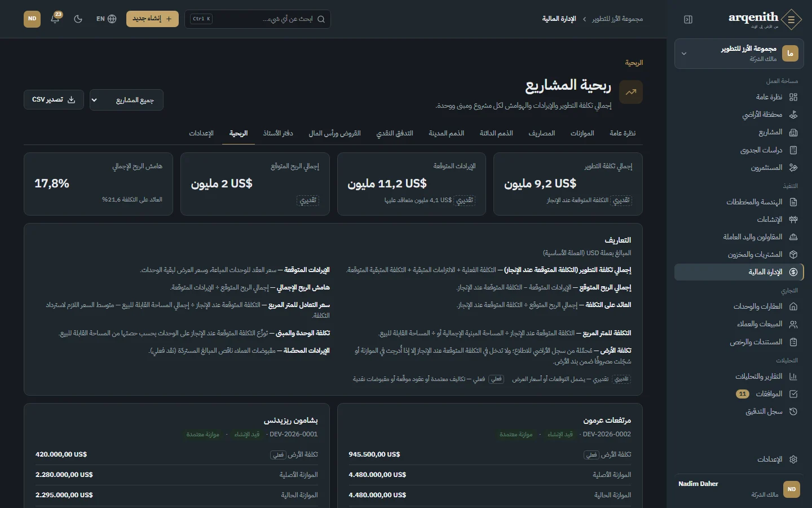The height and width of the screenshot is (508, 812).
Task: Toggle dark mode with the moon icon
Action: point(78,19)
